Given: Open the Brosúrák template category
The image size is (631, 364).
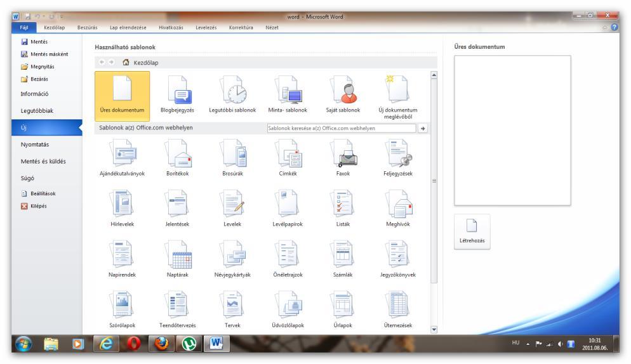Looking at the screenshot, I should click(232, 158).
